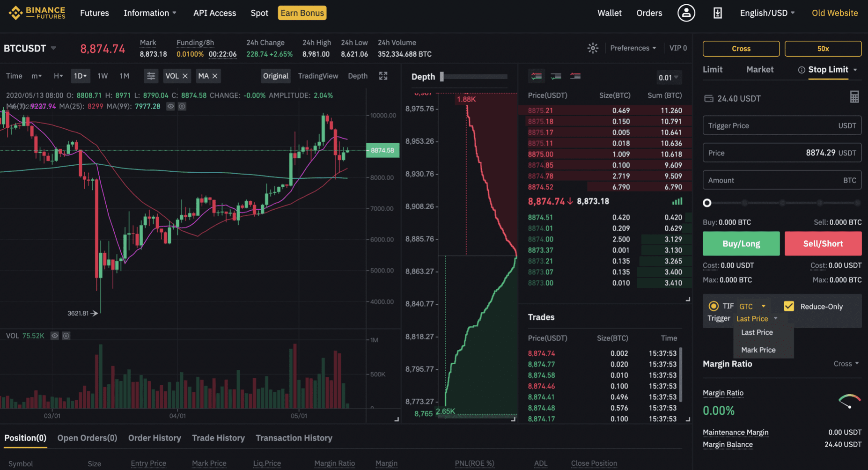The height and width of the screenshot is (470, 868).
Task: Go to the Old Website link
Action: (835, 13)
